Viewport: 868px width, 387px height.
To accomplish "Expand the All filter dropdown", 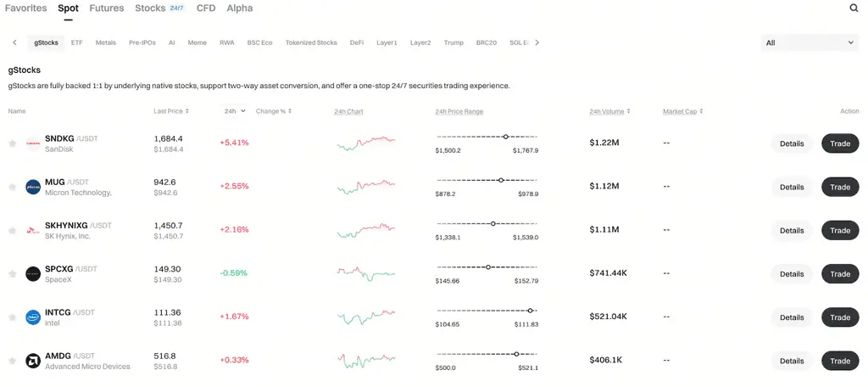I will click(810, 42).
